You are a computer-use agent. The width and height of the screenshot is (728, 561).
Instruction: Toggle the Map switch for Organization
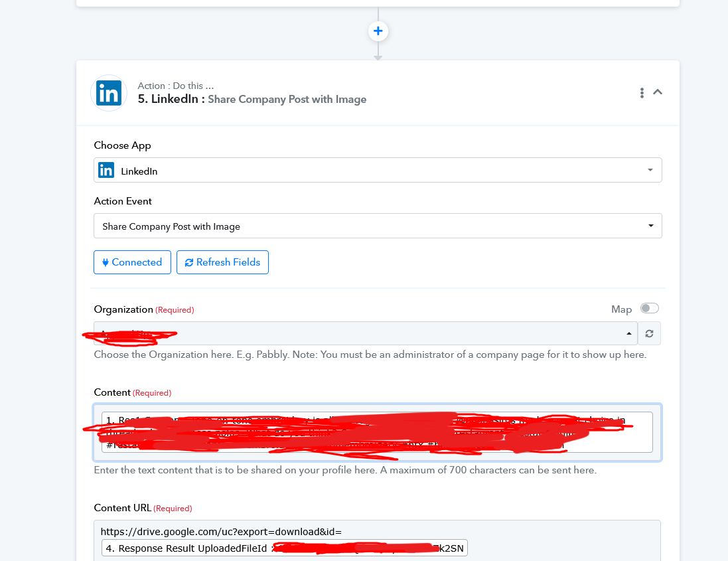(x=649, y=308)
